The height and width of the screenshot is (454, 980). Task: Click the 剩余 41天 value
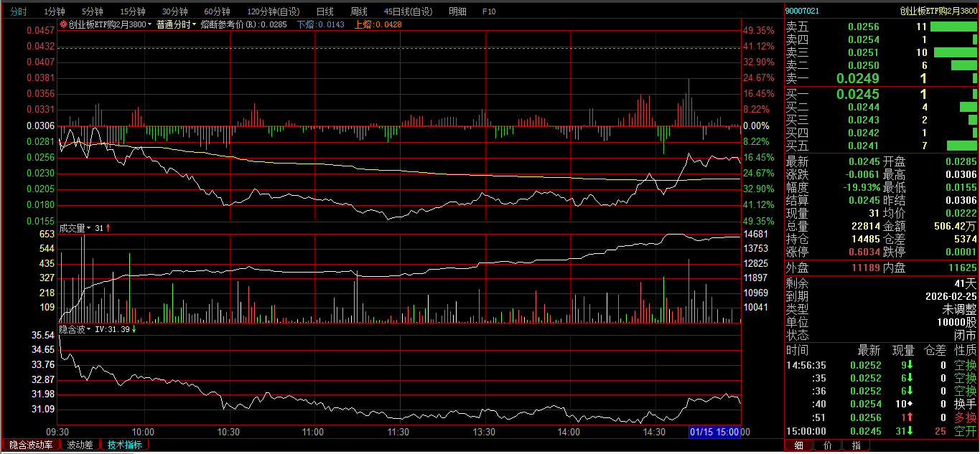965,283
